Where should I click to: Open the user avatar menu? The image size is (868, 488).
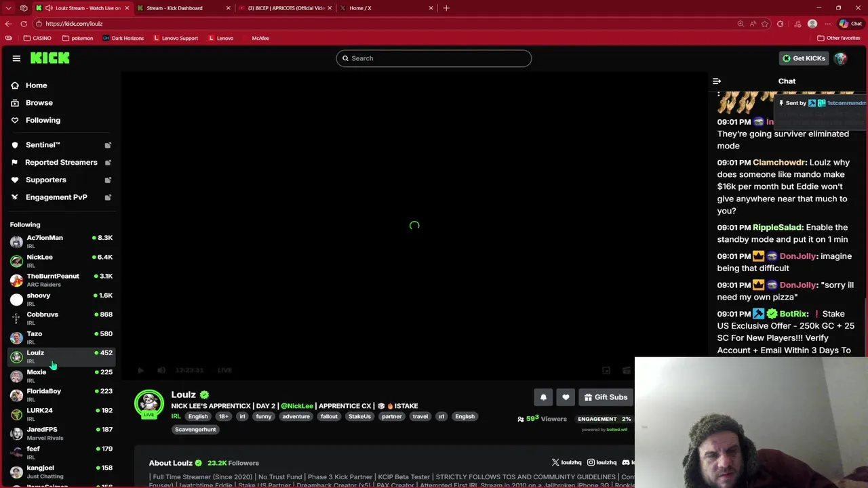pyautogui.click(x=841, y=58)
